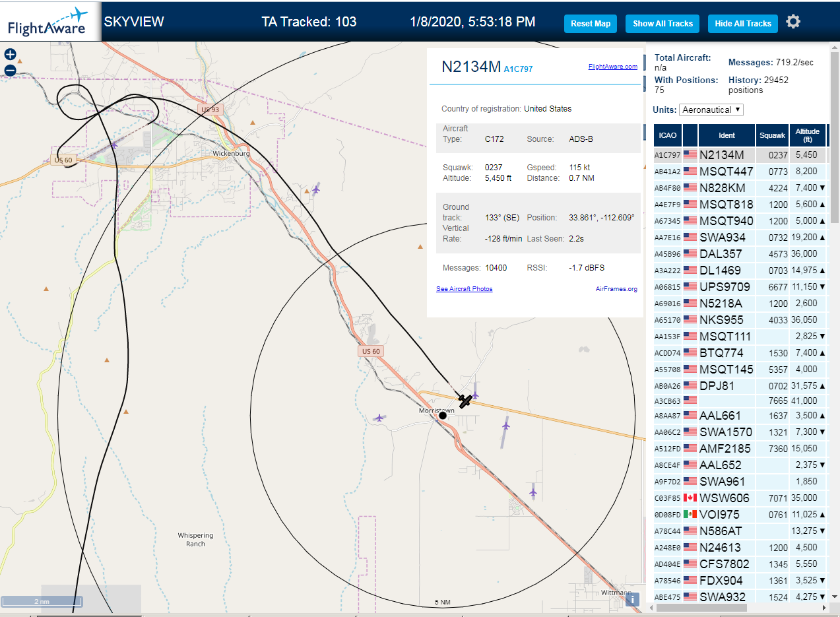Select the MSQT447 aircraft row
Image resolution: width=840 pixels, height=617 pixels.
tap(741, 172)
